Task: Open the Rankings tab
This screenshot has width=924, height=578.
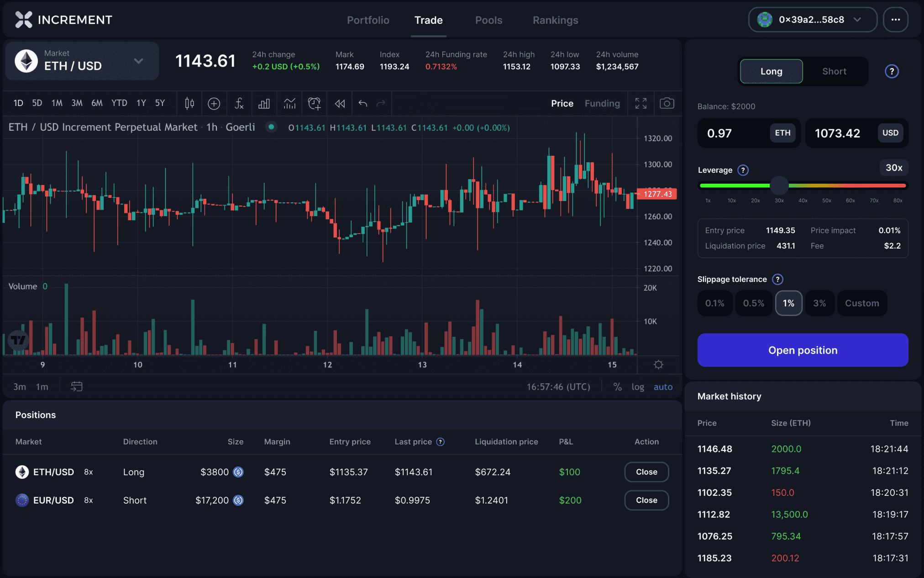Action: pyautogui.click(x=555, y=20)
